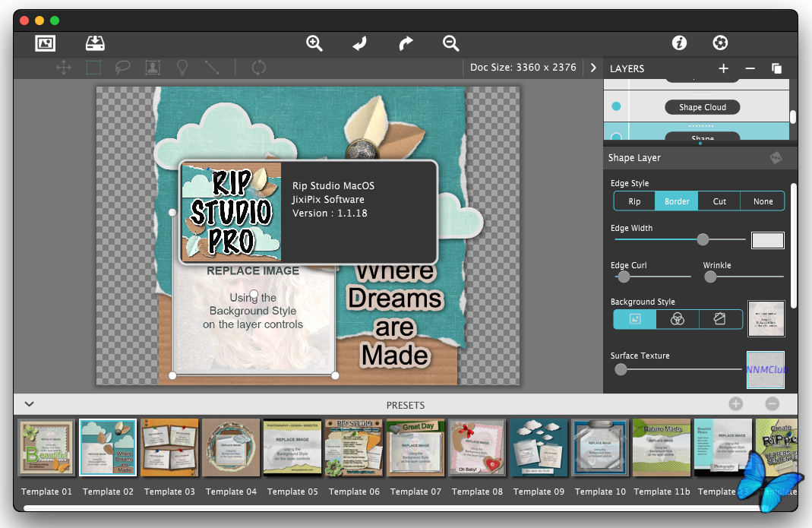Select the rectangular marquee tool
Image resolution: width=812 pixels, height=528 pixels.
point(93,68)
